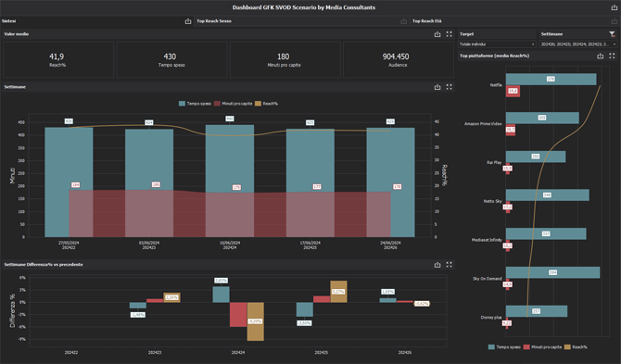Maximize the Valor medio panel
The width and height of the screenshot is (621, 364).
[x=450, y=34]
